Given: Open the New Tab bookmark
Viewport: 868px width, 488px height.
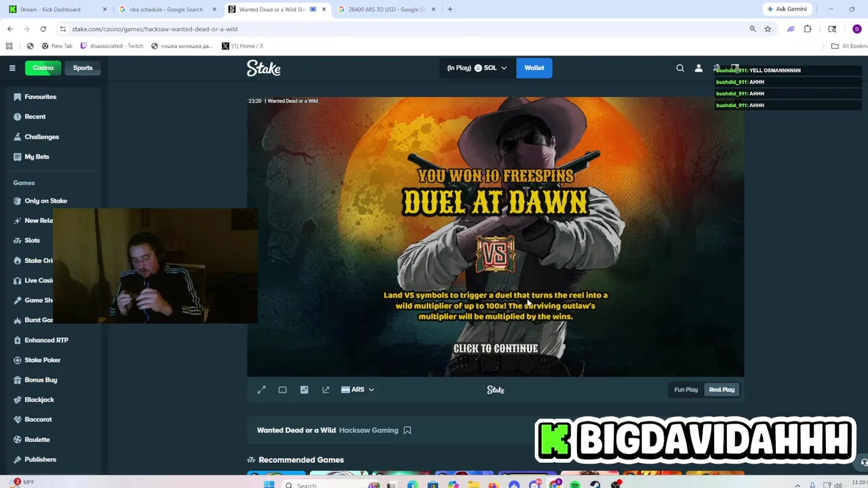Looking at the screenshot, I should (x=57, y=46).
